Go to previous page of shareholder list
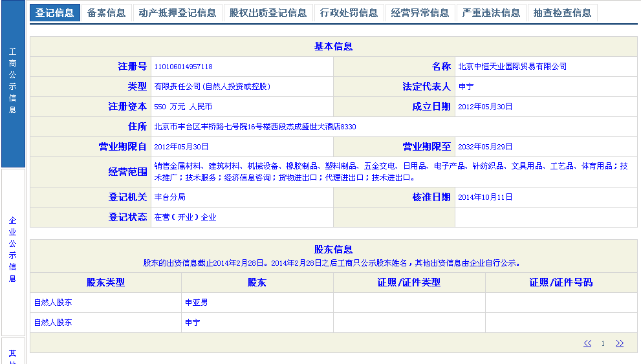Image resolution: width=641 pixels, height=364 pixels. click(x=587, y=343)
